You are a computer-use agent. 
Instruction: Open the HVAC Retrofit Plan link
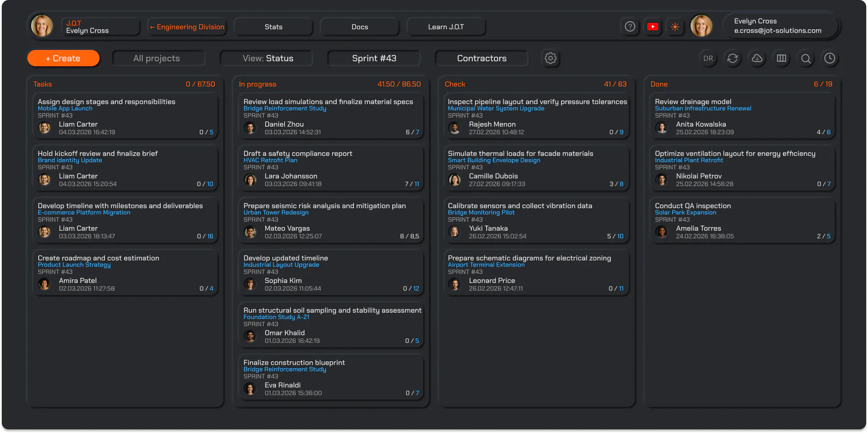coord(270,160)
